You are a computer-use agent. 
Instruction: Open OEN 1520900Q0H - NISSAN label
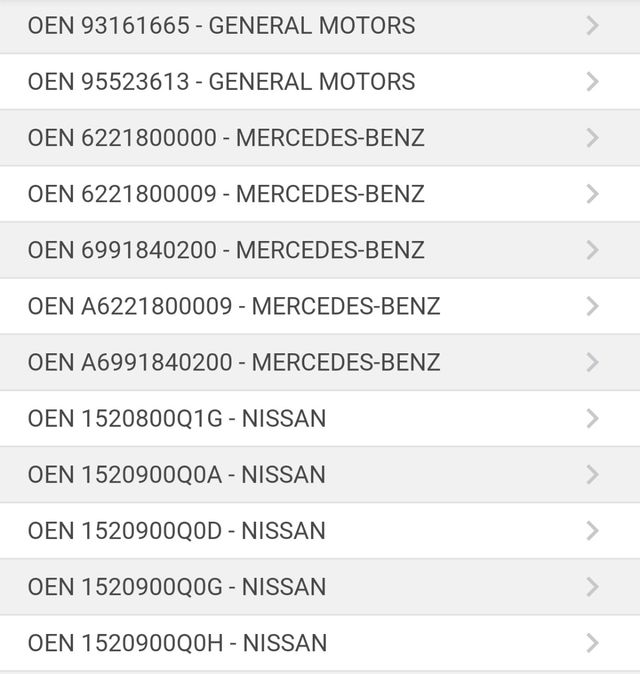pos(177,642)
